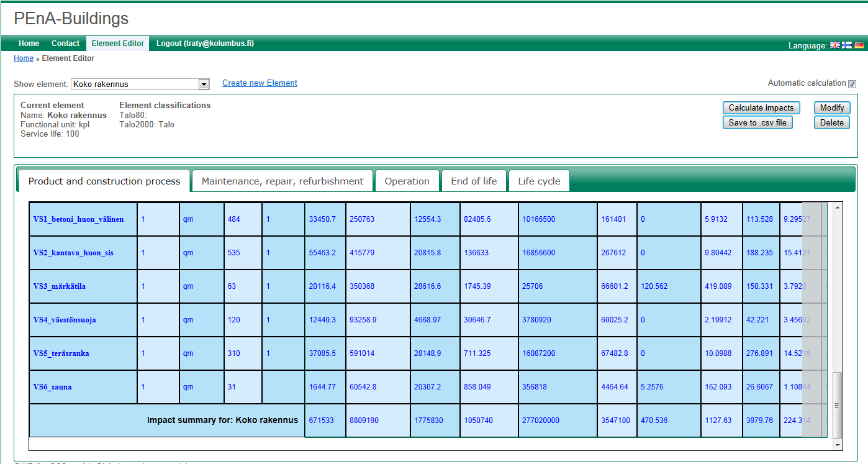The image size is (868, 464).
Task: Click the summary total 671533
Action: (321, 421)
